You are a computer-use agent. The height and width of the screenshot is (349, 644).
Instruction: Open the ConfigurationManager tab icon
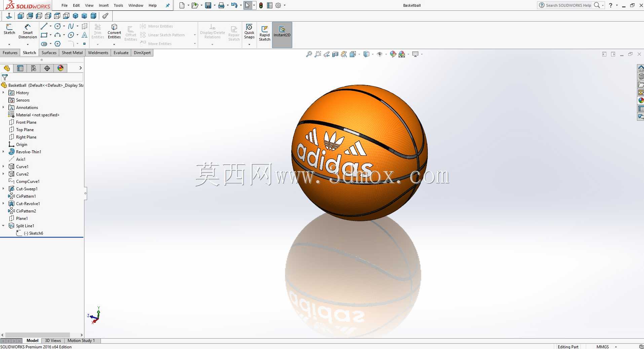pyautogui.click(x=34, y=68)
